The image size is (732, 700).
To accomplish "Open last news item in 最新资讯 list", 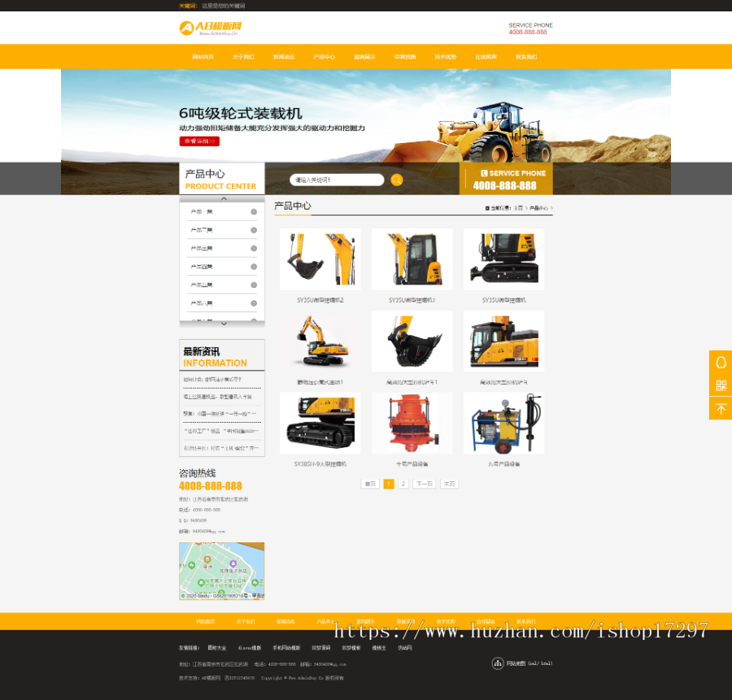I will pos(221,448).
